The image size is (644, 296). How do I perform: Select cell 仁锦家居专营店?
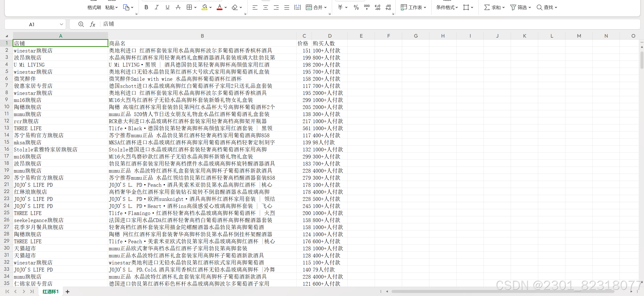[60, 284]
